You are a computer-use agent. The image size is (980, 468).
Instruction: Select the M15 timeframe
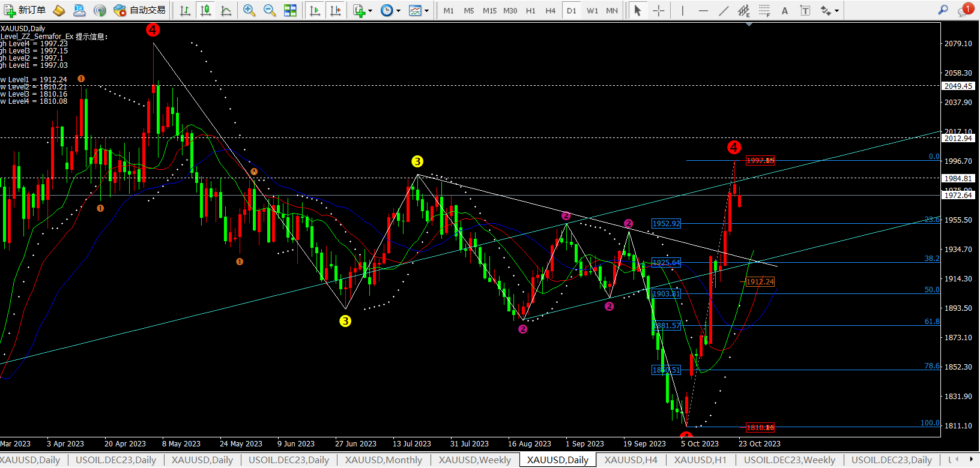[489, 11]
